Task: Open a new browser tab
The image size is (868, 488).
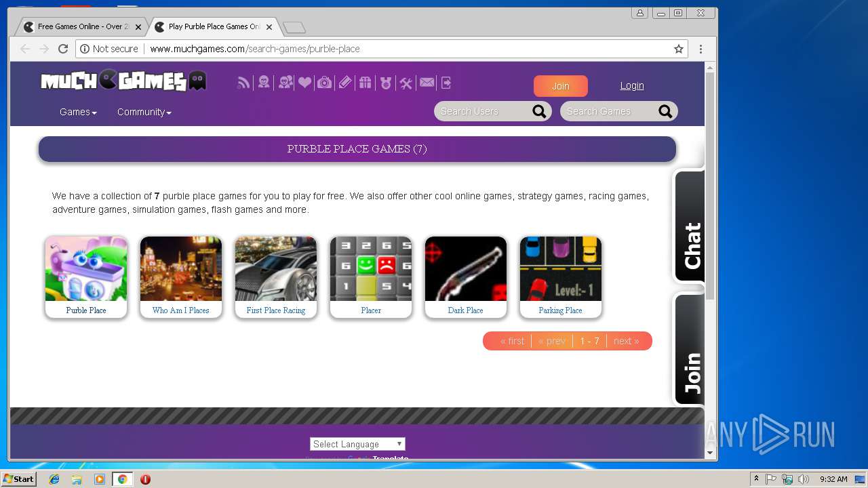Action: pyautogui.click(x=294, y=27)
